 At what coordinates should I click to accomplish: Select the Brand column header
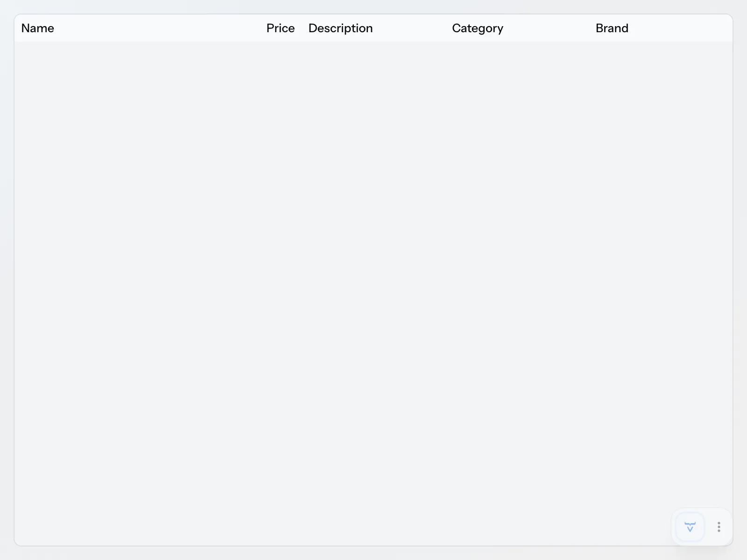[x=612, y=28]
